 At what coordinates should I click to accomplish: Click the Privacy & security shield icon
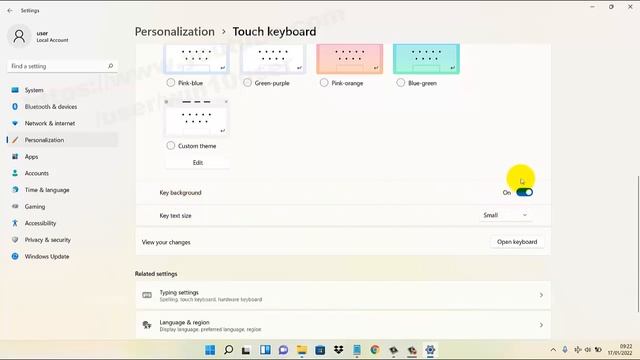(15, 240)
